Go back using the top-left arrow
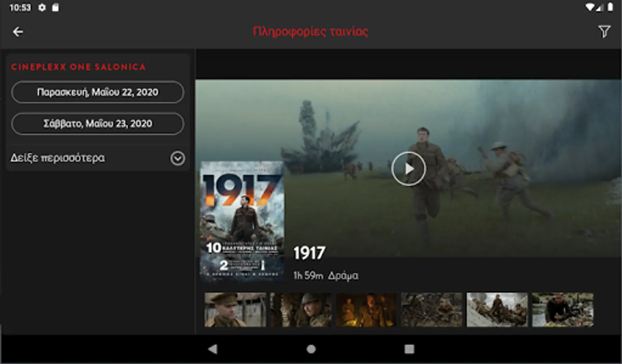The height and width of the screenshot is (364, 622). [18, 32]
